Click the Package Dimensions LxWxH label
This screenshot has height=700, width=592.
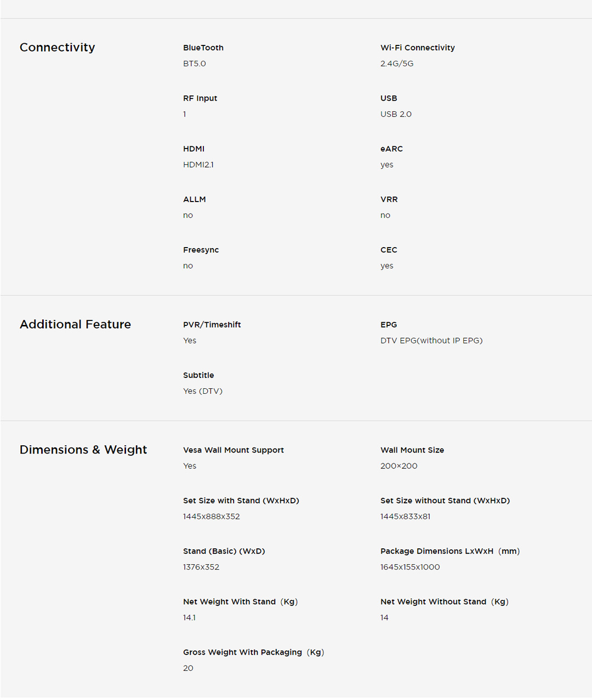click(449, 551)
